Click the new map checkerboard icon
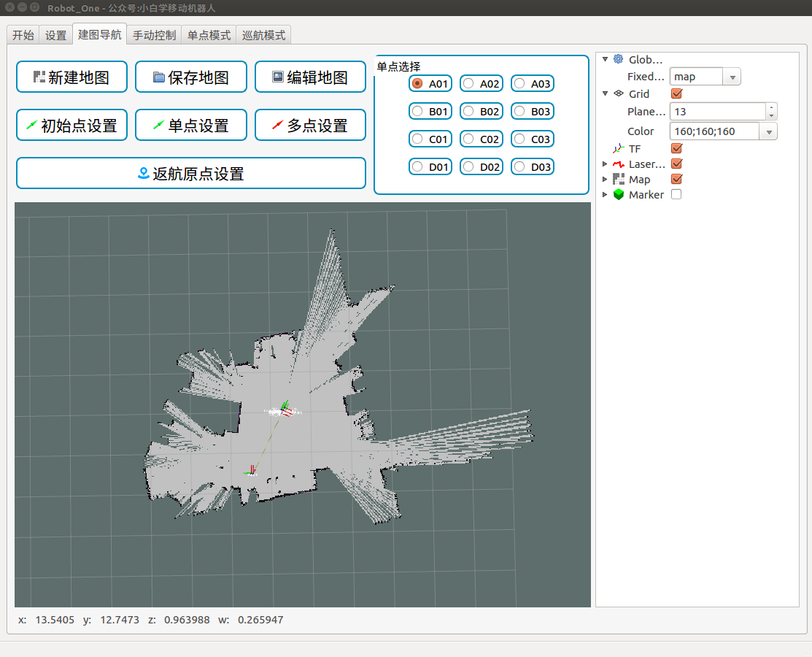The width and height of the screenshot is (812, 657). [x=39, y=77]
